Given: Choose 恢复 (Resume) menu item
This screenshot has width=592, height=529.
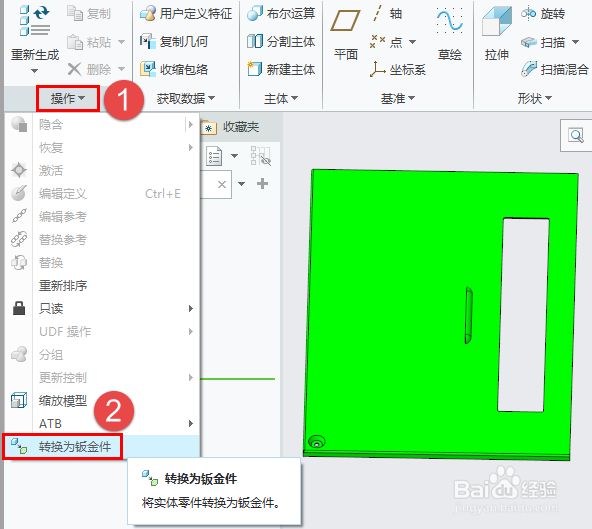Looking at the screenshot, I should (102, 147).
